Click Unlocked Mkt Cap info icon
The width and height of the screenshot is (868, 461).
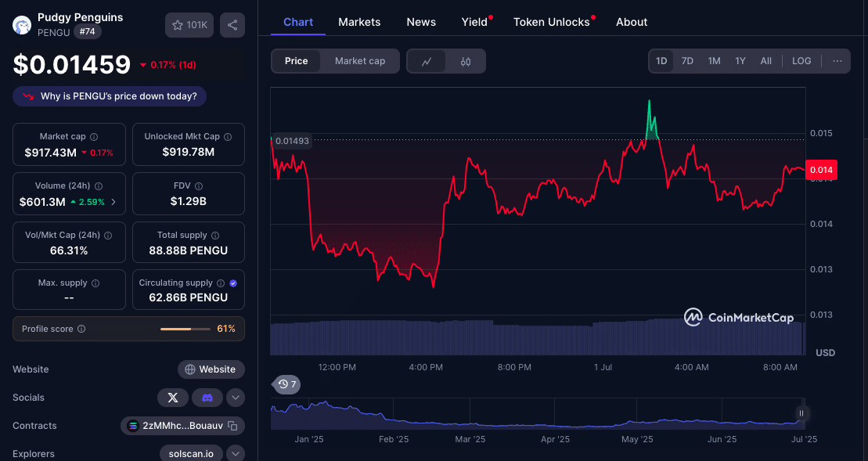(x=228, y=137)
